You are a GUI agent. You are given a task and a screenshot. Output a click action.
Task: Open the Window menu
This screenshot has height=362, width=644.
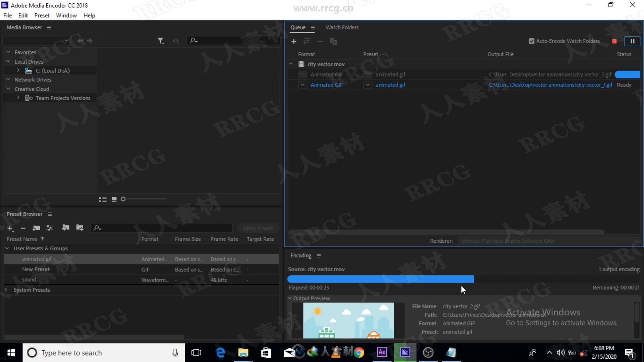(x=66, y=15)
